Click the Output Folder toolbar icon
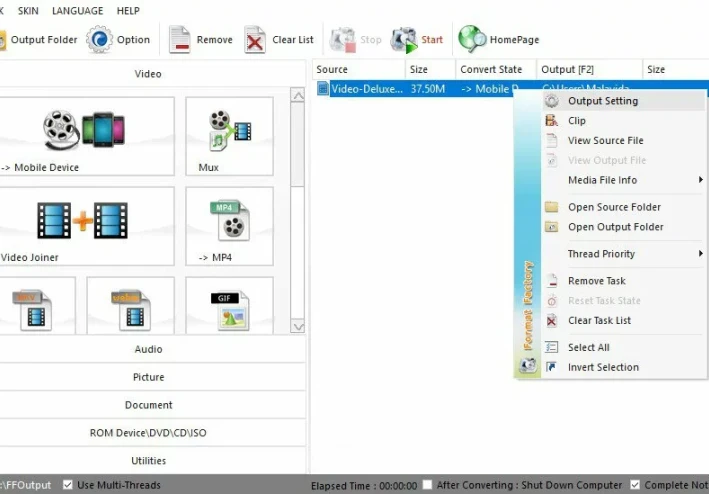The image size is (709, 494). click(x=2, y=40)
